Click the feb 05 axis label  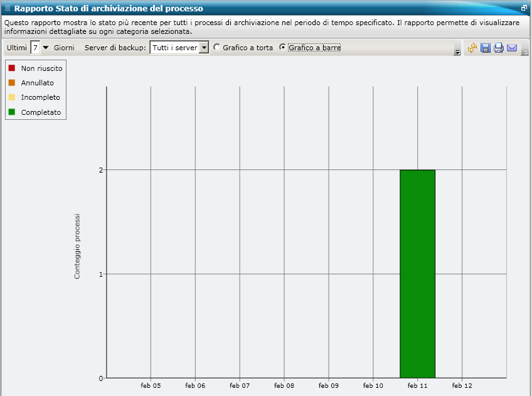[x=151, y=385]
